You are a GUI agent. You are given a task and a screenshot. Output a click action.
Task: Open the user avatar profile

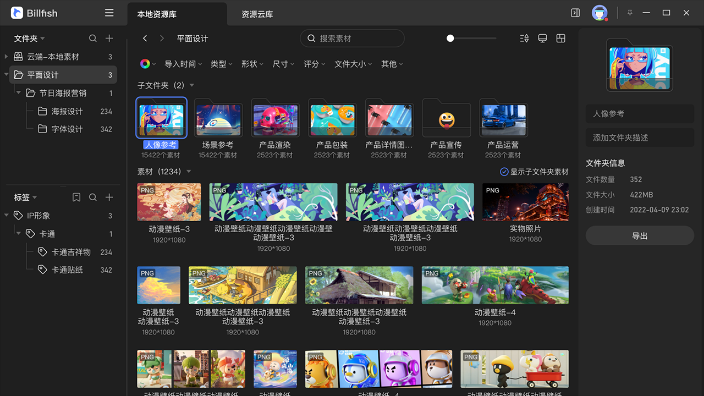(x=599, y=13)
